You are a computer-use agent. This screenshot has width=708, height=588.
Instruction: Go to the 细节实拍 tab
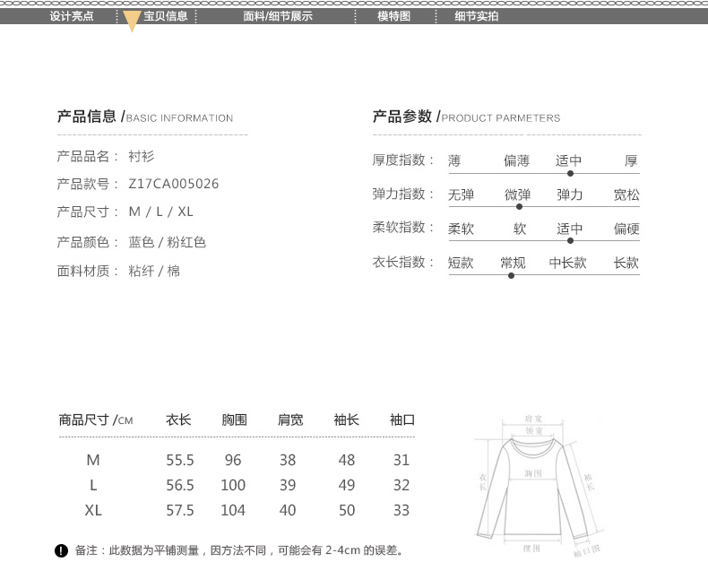pos(476,16)
